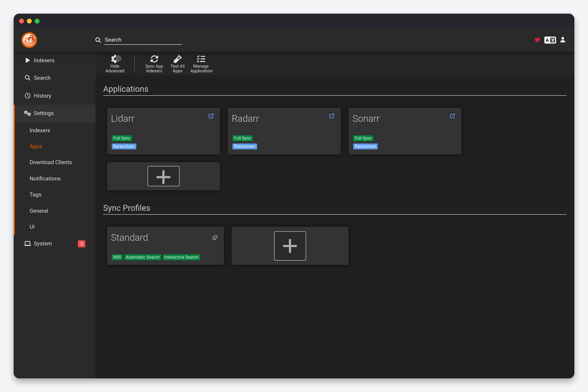Image resolution: width=588 pixels, height=392 pixels.
Task: Add a new application with plus
Action: point(164,176)
